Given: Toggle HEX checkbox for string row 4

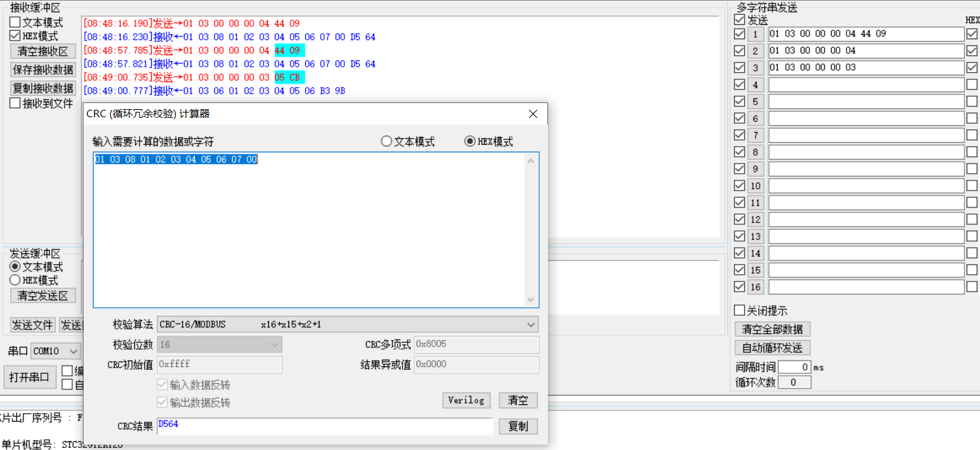Looking at the screenshot, I should click(972, 84).
